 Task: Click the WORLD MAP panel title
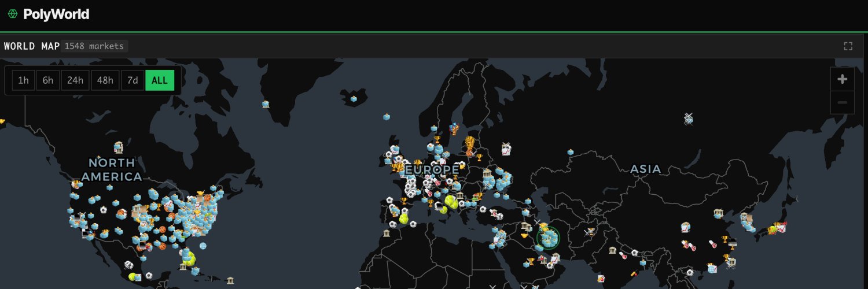pyautogui.click(x=32, y=46)
